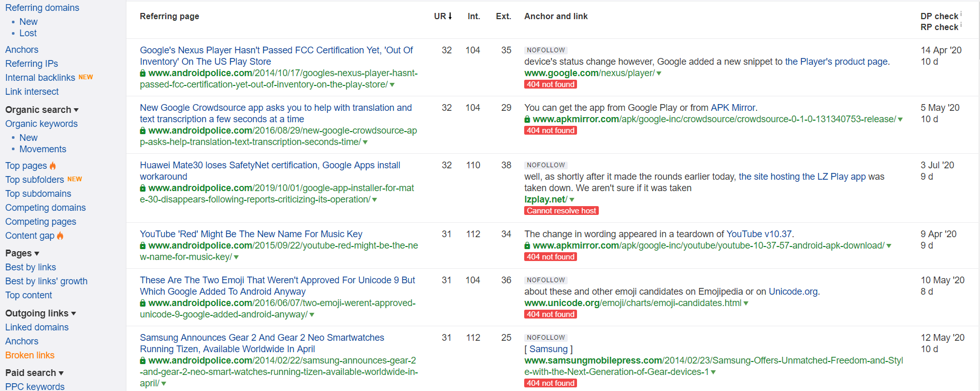Viewport: 980px width, 391px height.
Task: Open the Huawei Mate30 SafetyNet article link
Action: [x=270, y=171]
